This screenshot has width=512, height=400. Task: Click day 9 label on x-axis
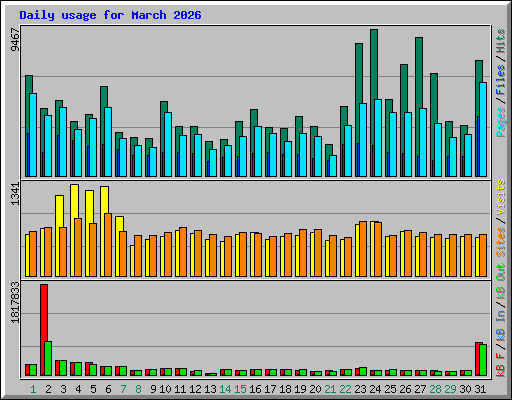coord(153,389)
